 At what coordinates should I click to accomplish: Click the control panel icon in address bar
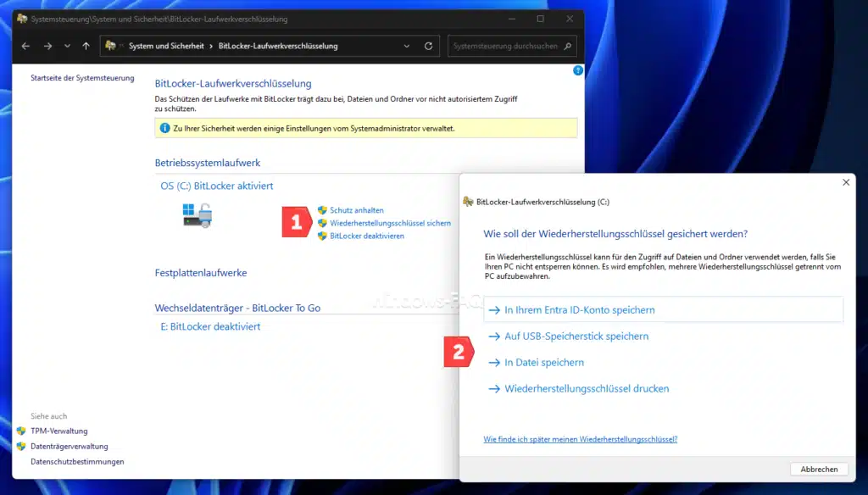coord(111,46)
